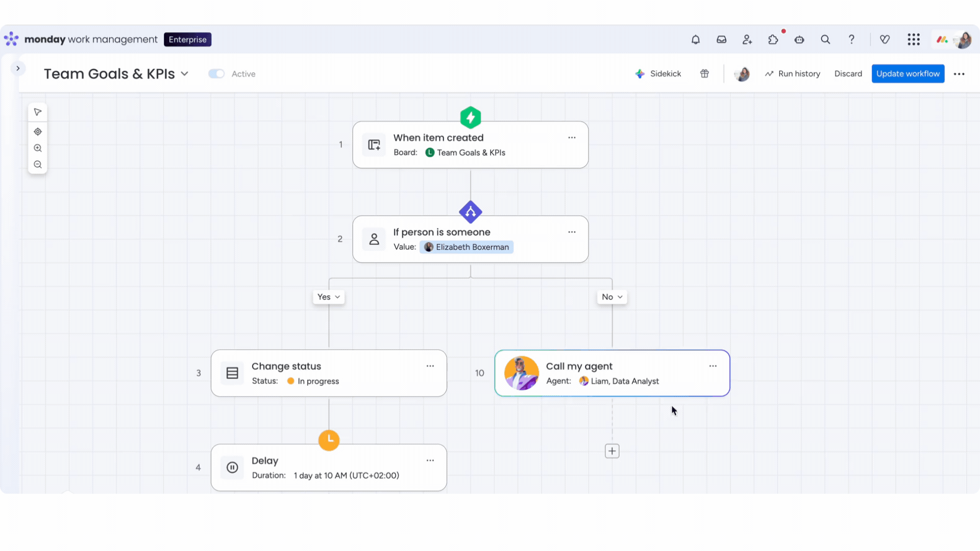Open the apps puzzle piece icon
This screenshot has width=980, height=551.
tap(773, 40)
